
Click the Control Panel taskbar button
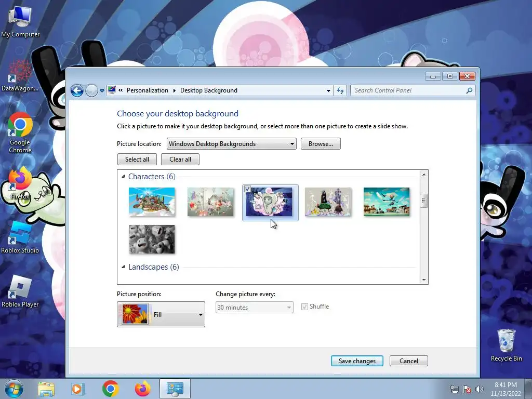point(175,389)
